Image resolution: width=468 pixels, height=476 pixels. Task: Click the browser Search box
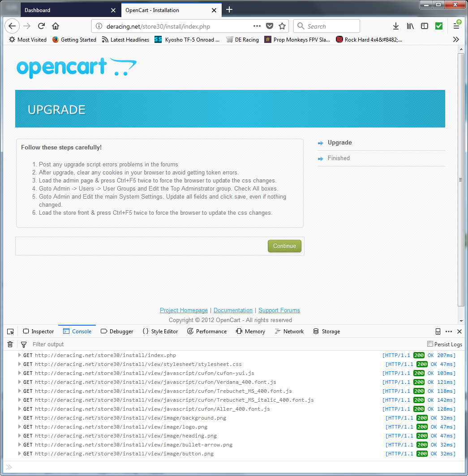click(x=326, y=26)
